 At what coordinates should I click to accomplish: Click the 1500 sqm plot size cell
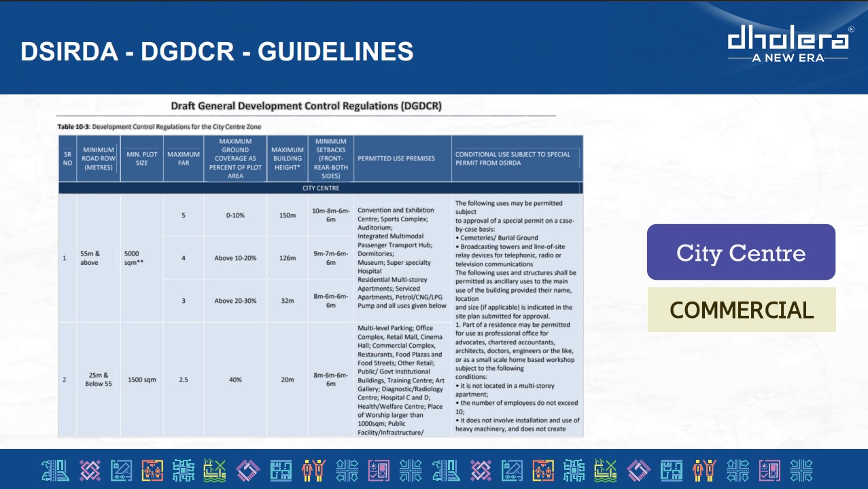point(142,380)
